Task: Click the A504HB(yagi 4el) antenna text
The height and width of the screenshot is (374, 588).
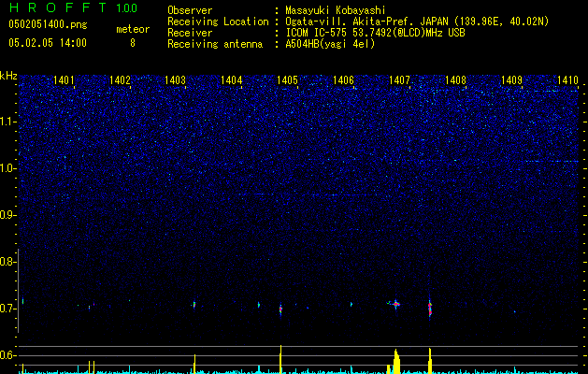Action: point(330,44)
